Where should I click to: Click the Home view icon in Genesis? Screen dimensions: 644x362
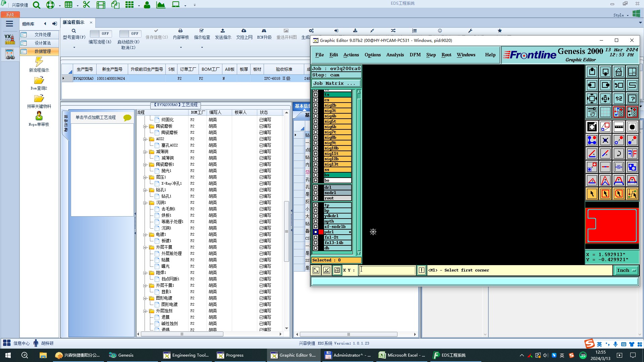pos(619,72)
